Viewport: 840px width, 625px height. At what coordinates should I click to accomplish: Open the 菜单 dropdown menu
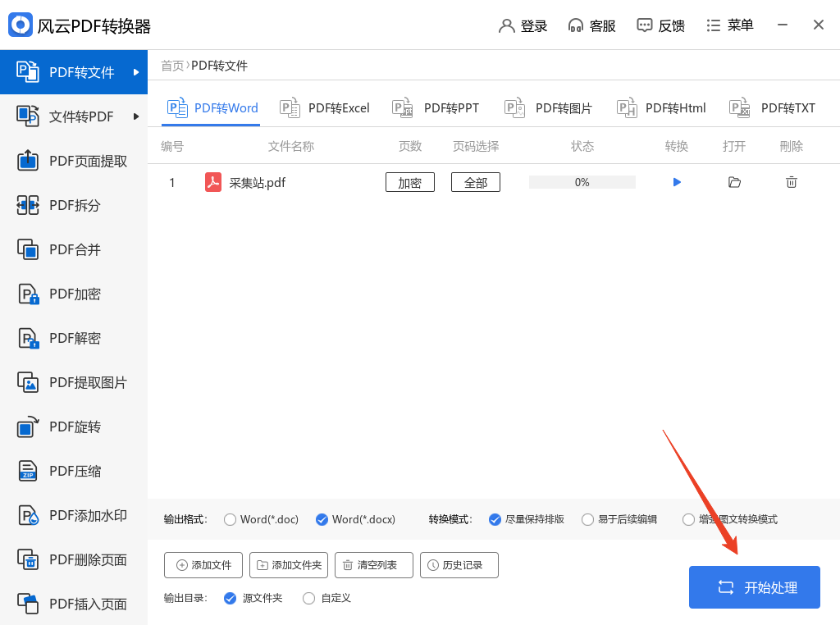(x=729, y=25)
